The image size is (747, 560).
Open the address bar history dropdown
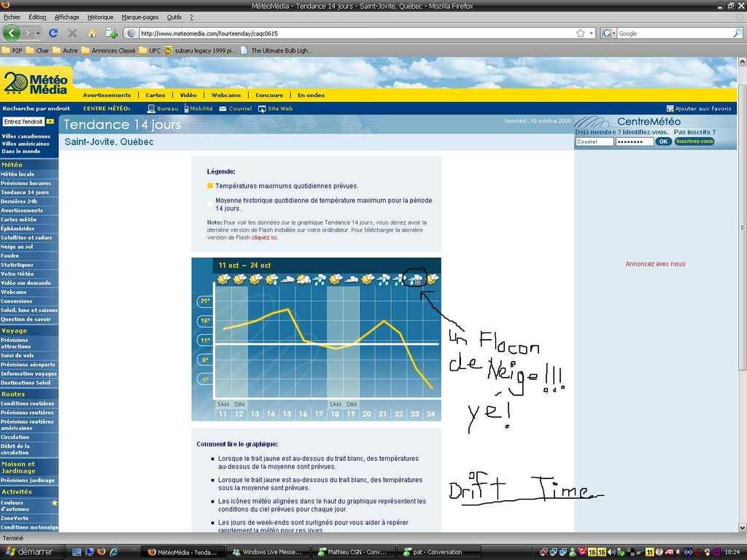592,34
